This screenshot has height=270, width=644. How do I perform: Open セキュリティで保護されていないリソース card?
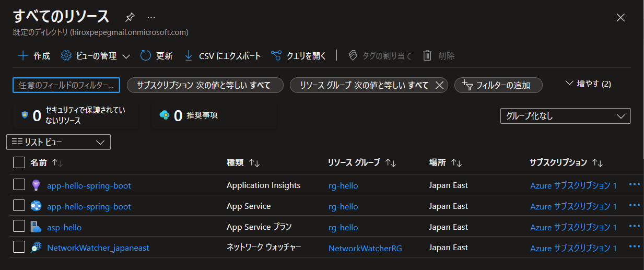click(76, 115)
